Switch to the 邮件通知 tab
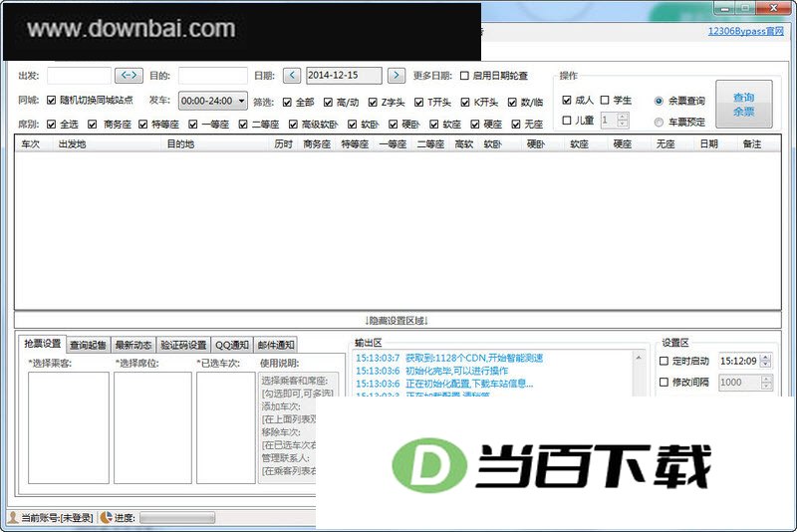This screenshot has width=797, height=532. (x=276, y=345)
